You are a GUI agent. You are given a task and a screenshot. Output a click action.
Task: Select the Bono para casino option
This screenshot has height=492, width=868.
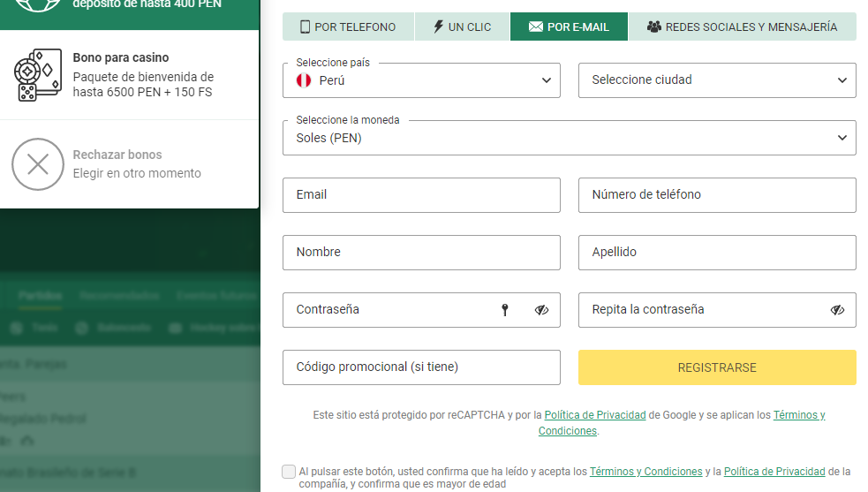tap(130, 75)
